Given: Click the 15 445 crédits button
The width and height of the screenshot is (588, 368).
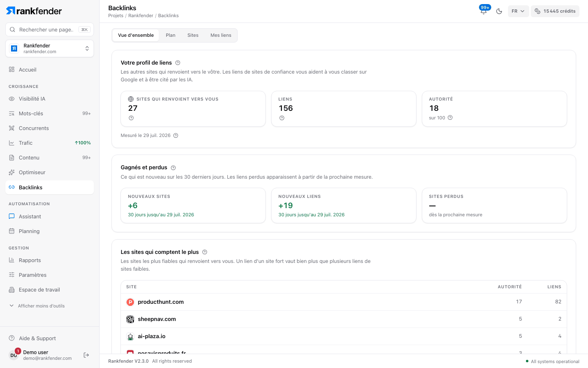Looking at the screenshot, I should pos(555,11).
